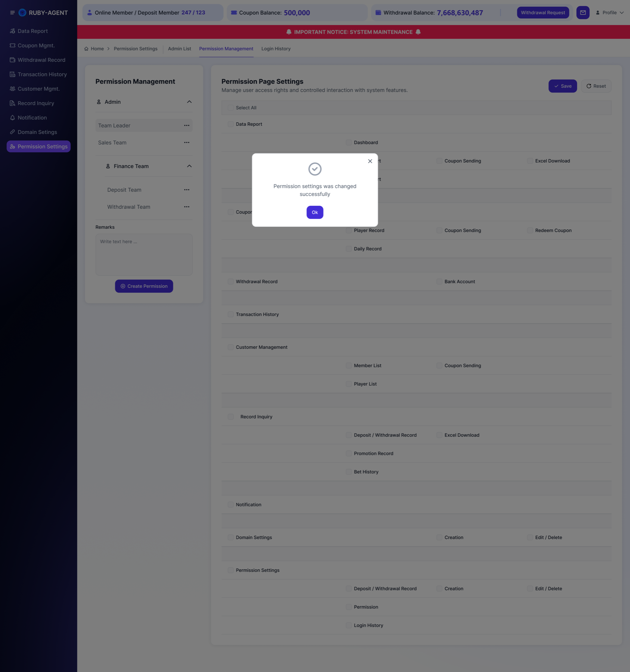Check the Select All checkbox
Image resolution: width=630 pixels, height=672 pixels.
click(231, 108)
